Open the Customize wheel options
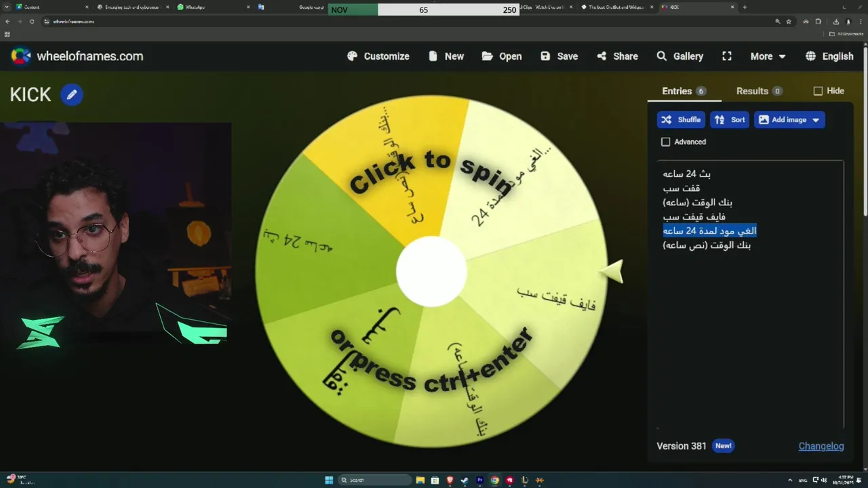This screenshot has height=488, width=868. coord(378,56)
